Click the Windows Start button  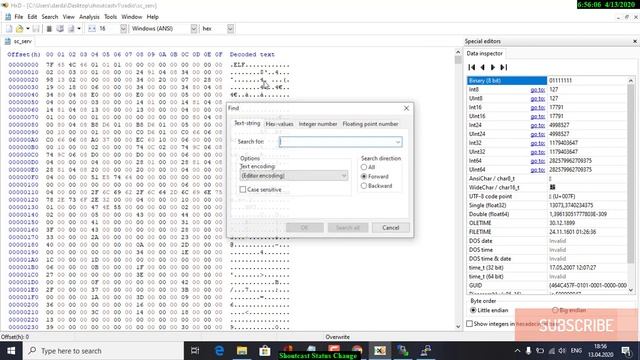pyautogui.click(x=11, y=351)
